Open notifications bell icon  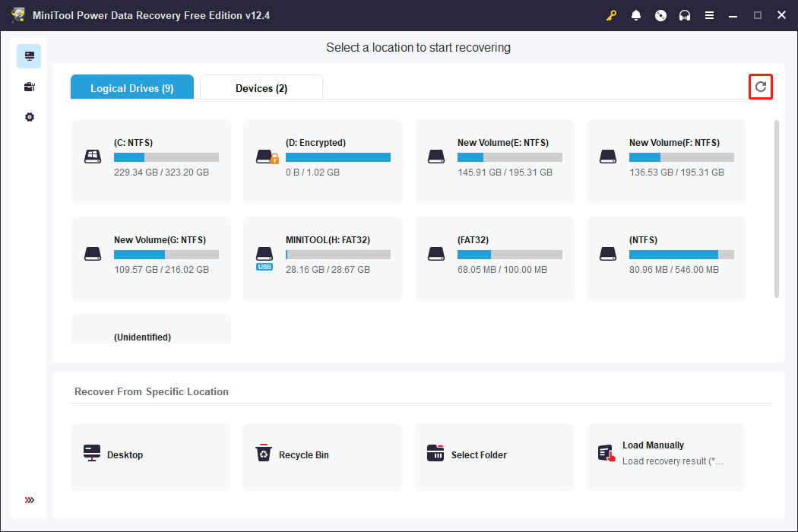click(x=635, y=15)
